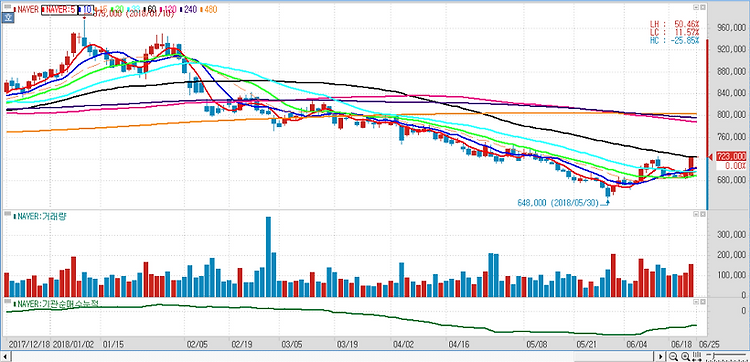Screen dimensions: 750x362
Task: Click the 0.00% change value on price axis
Action: [736, 165]
